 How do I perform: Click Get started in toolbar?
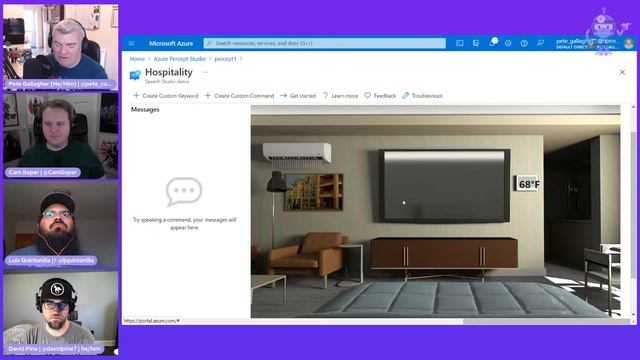[298, 96]
